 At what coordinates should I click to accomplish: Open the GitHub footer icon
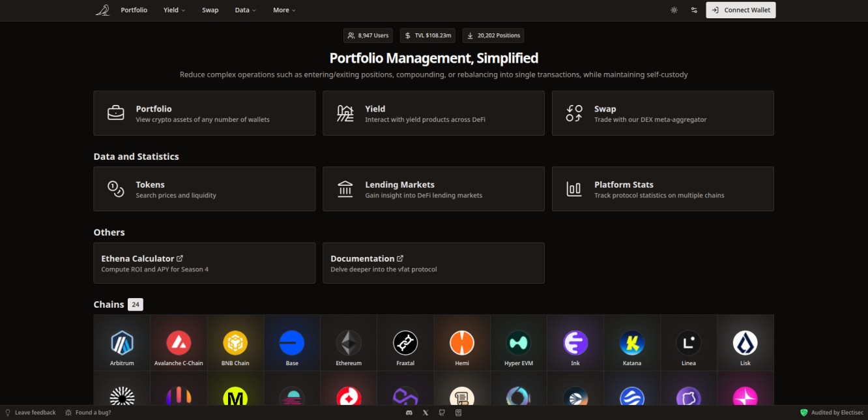point(442,412)
